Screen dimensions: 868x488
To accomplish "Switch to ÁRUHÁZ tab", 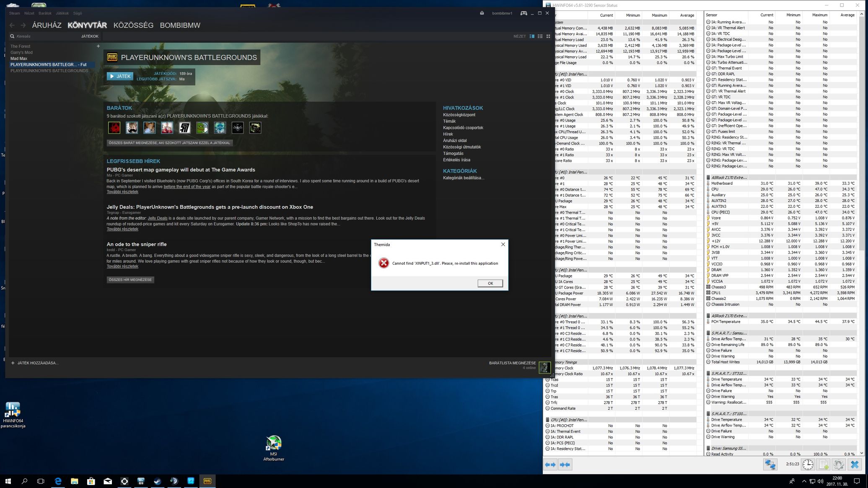I will click(x=47, y=25).
